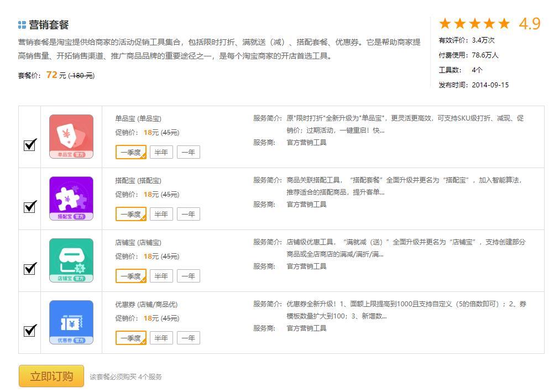Image resolution: width=554 pixels, height=392 pixels.
Task: Open the 店铺宝 (店铺宝) title link
Action: [138, 243]
